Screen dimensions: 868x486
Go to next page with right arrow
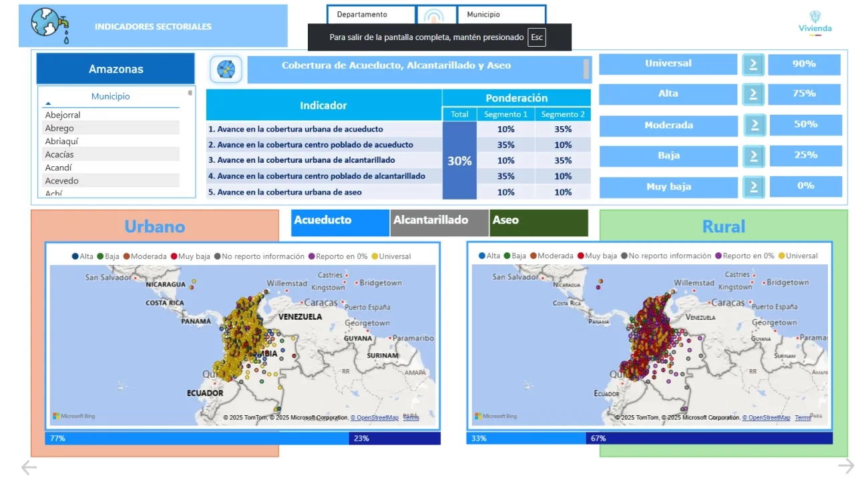point(846,466)
